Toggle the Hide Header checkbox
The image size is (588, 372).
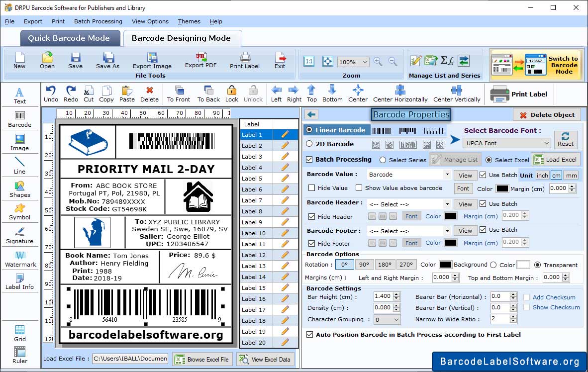pos(311,217)
